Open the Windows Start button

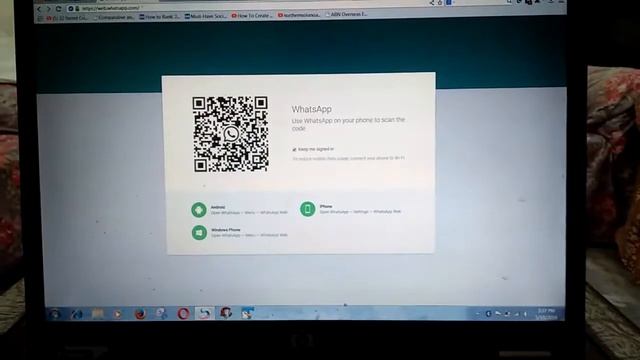55,314
